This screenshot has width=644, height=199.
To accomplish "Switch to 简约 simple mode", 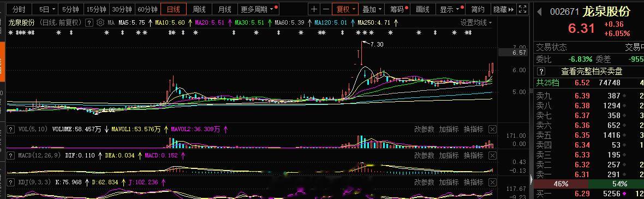I will (x=478, y=9).
